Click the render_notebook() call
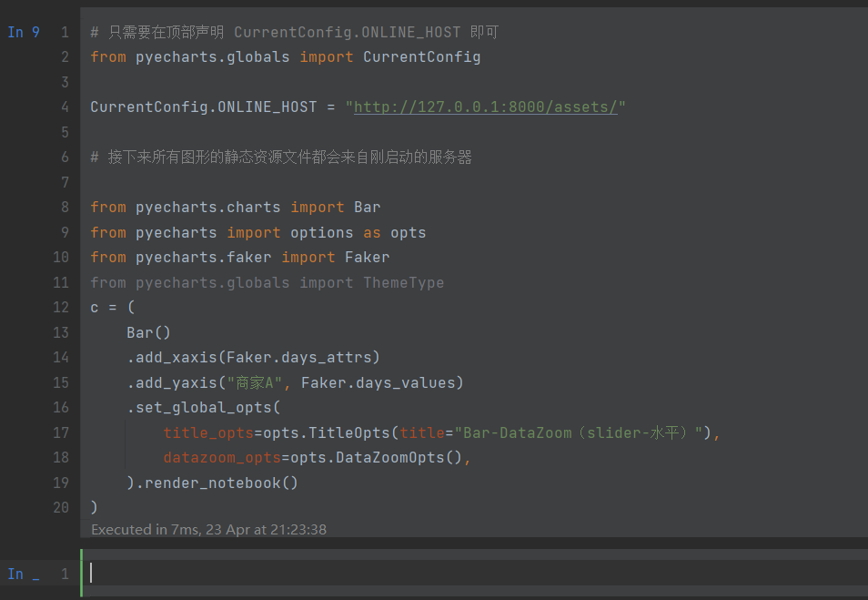The height and width of the screenshot is (600, 868). tap(222, 482)
